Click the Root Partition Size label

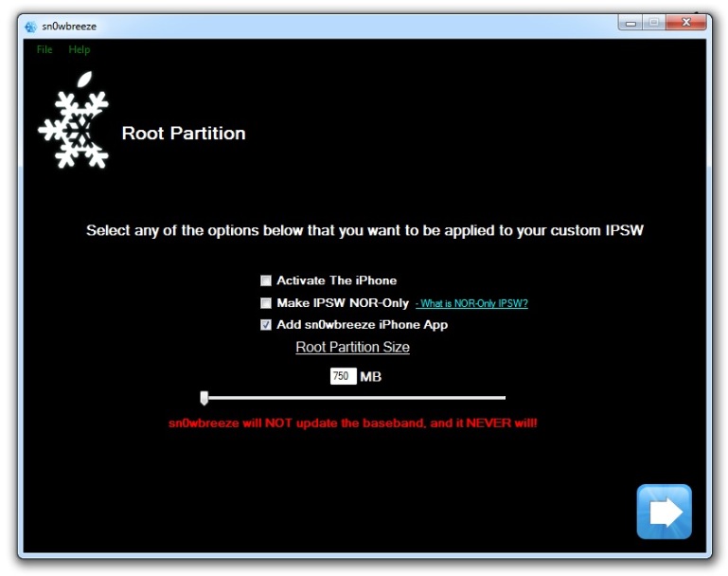point(353,347)
